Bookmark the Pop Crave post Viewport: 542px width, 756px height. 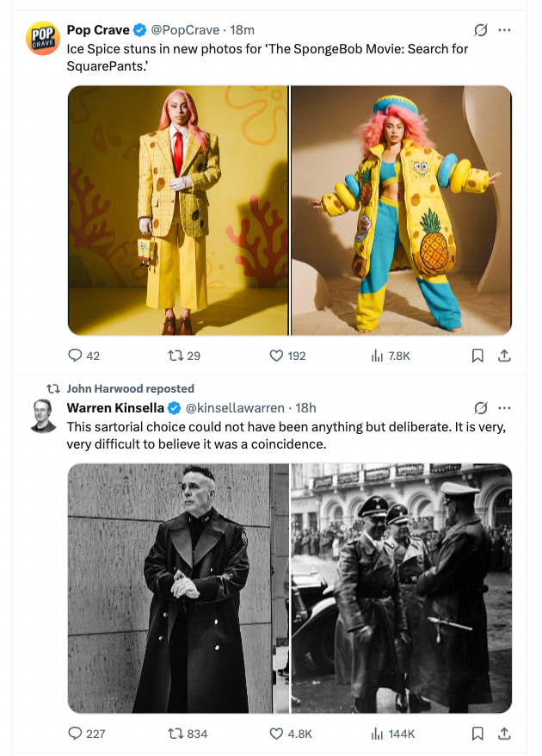coord(477,356)
